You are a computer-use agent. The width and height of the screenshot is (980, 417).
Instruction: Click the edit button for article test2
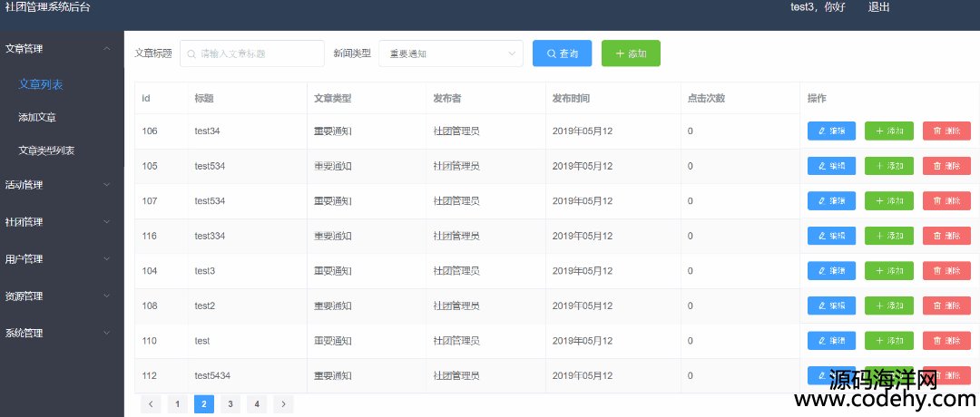tap(831, 305)
